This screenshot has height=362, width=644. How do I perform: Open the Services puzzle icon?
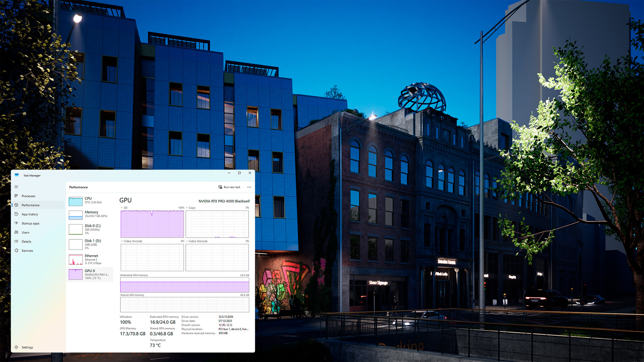click(x=16, y=250)
